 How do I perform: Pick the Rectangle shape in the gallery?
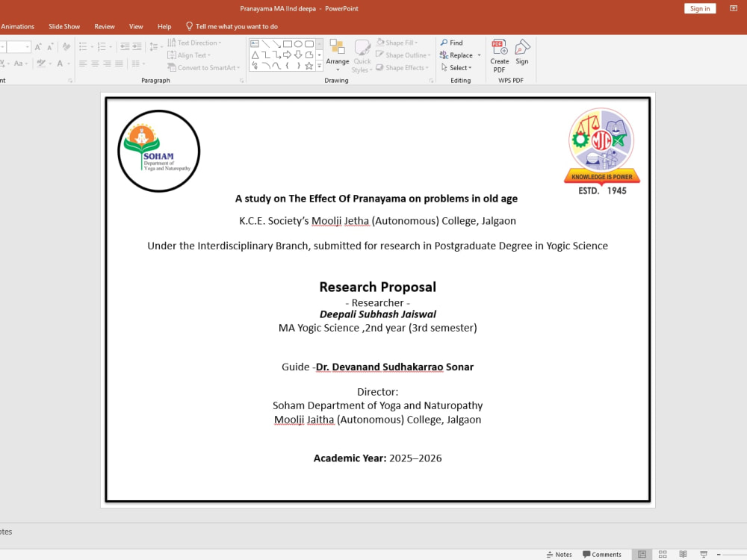click(x=288, y=44)
